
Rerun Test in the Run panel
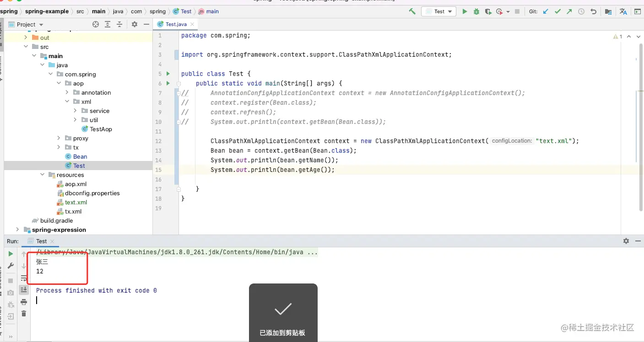point(11,254)
